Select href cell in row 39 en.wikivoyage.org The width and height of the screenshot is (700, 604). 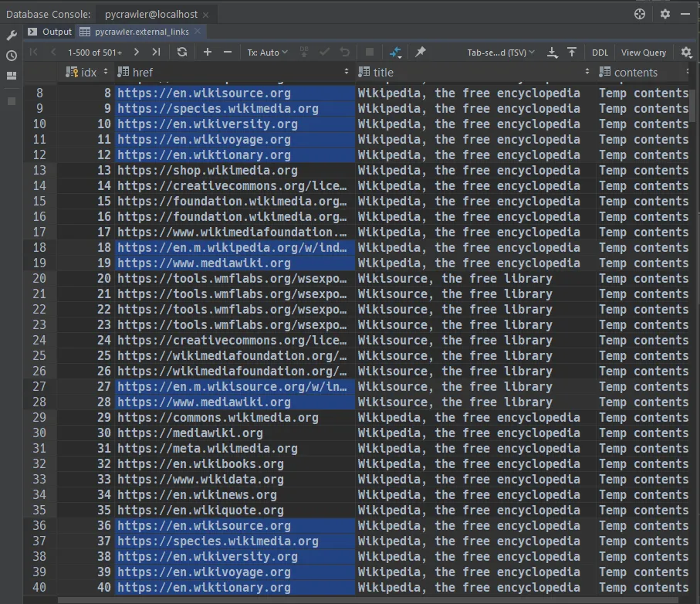click(x=235, y=572)
